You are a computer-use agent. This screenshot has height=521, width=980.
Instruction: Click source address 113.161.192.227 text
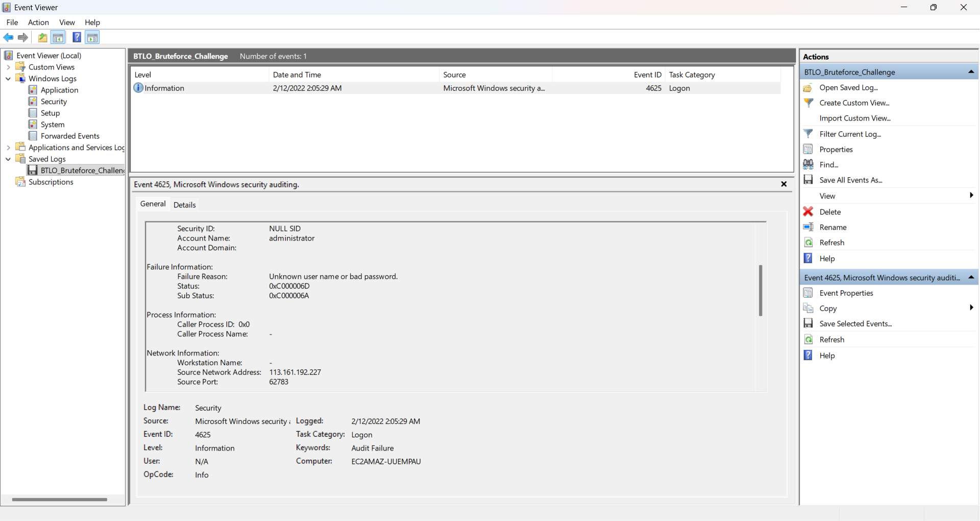pos(295,372)
